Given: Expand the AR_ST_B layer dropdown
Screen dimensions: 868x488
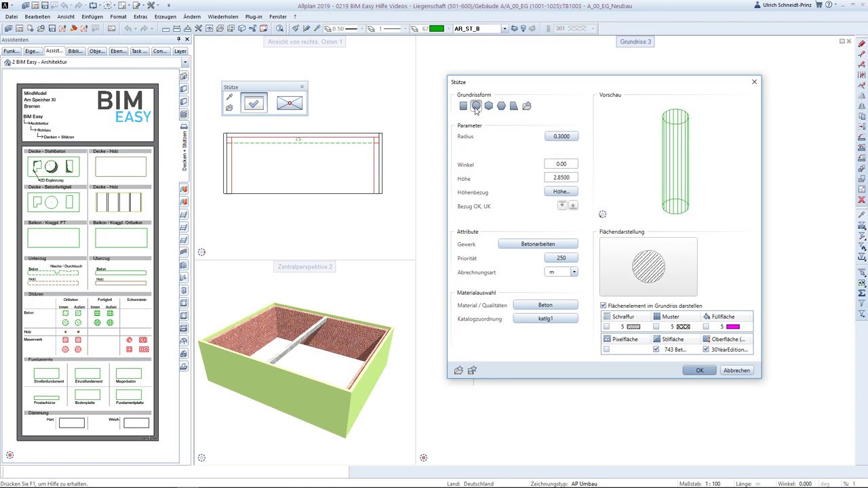Looking at the screenshot, I should 505,28.
